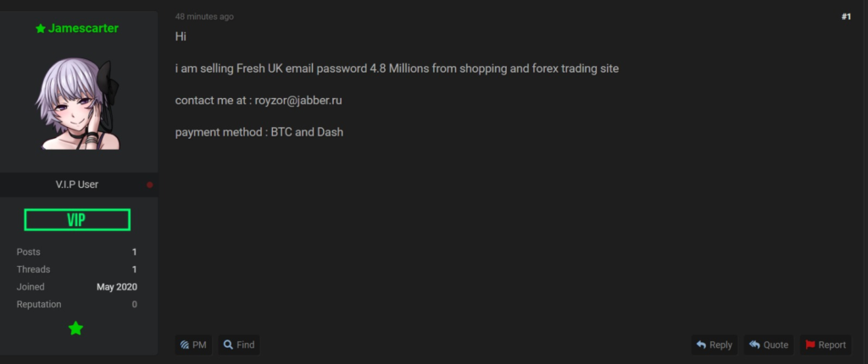Image resolution: width=868 pixels, height=364 pixels.
Task: Click the green star under Reputation
Action: (x=75, y=328)
